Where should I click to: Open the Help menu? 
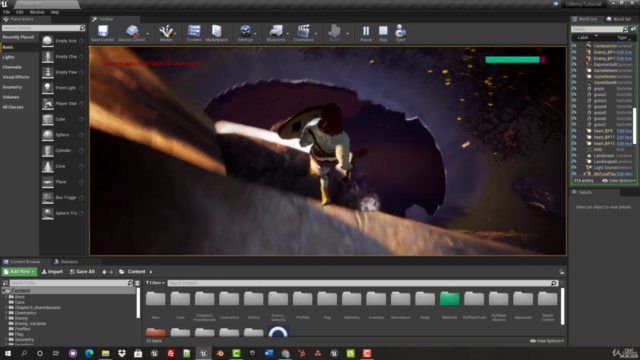pyautogui.click(x=55, y=12)
